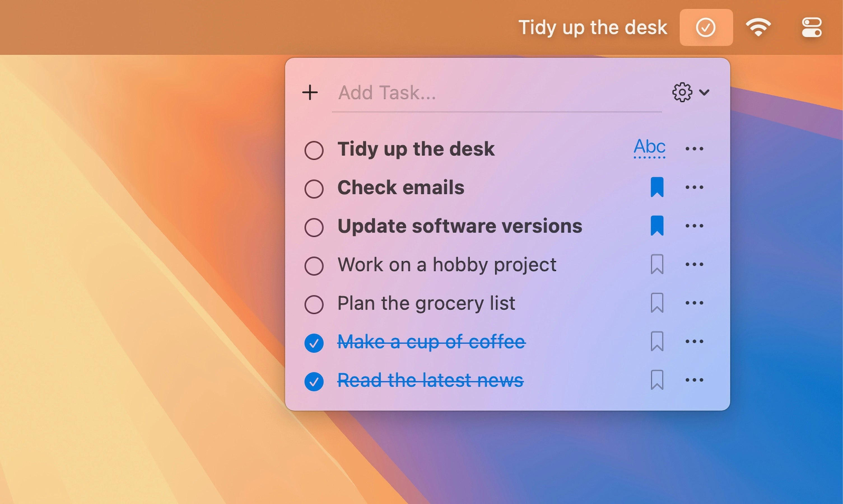This screenshot has width=843, height=504.
Task: Open more options for latest news task
Action: (695, 380)
